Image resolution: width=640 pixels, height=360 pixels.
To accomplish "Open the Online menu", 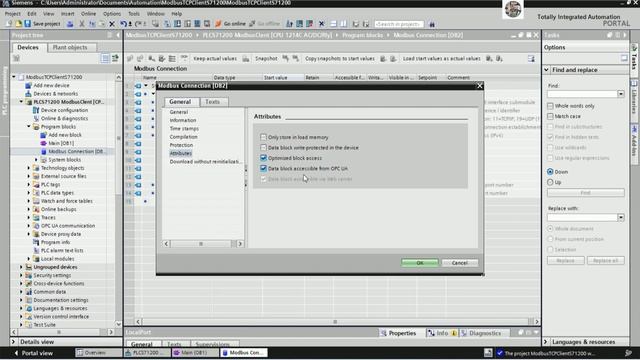I will (88, 13).
